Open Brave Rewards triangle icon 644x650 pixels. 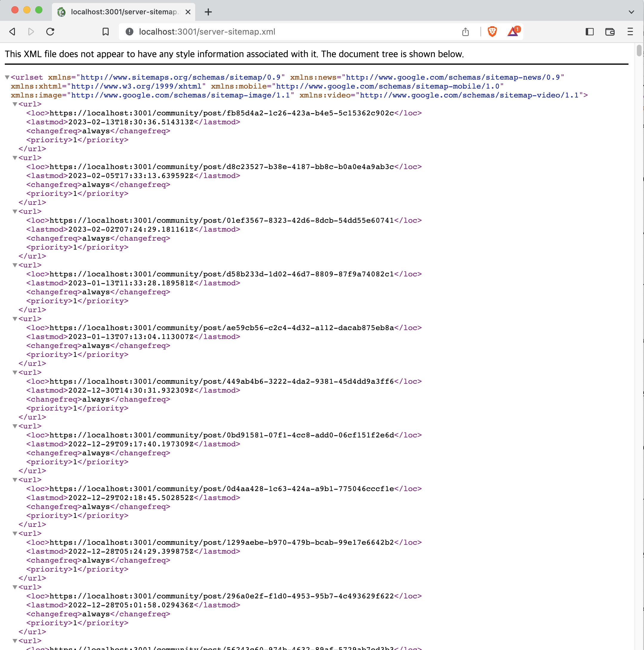(x=513, y=32)
